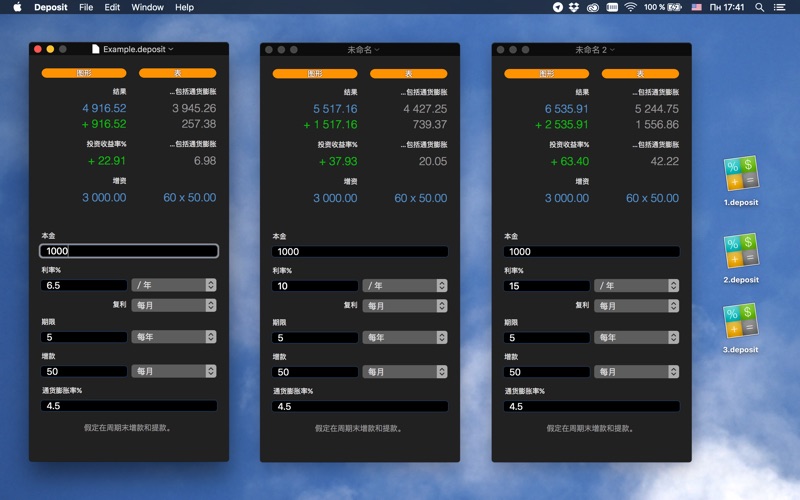The height and width of the screenshot is (500, 800).
Task: Click the 通货膨胀率% field in middle 未命名 window
Action: tap(360, 406)
